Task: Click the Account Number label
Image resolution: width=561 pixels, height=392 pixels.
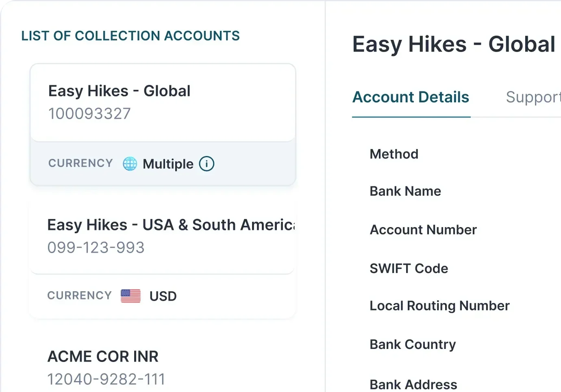Action: point(423,230)
